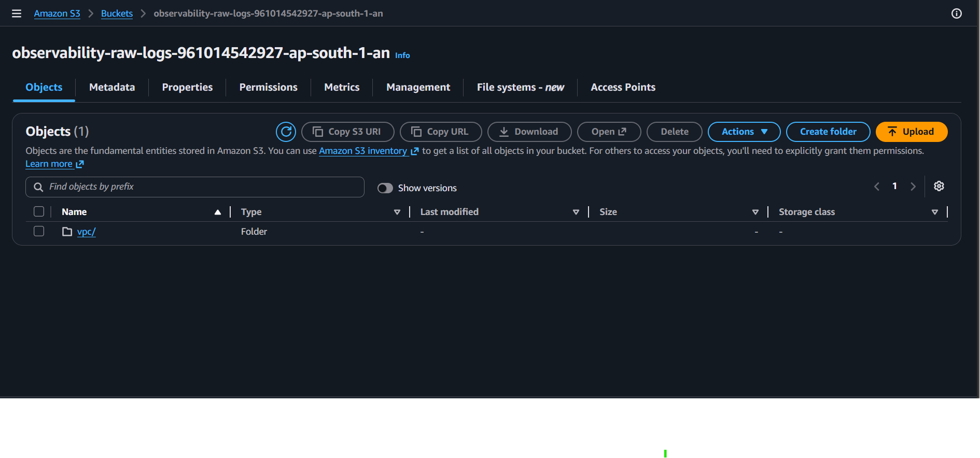Click the orange Upload button
This screenshot has width=980, height=458.
912,132
